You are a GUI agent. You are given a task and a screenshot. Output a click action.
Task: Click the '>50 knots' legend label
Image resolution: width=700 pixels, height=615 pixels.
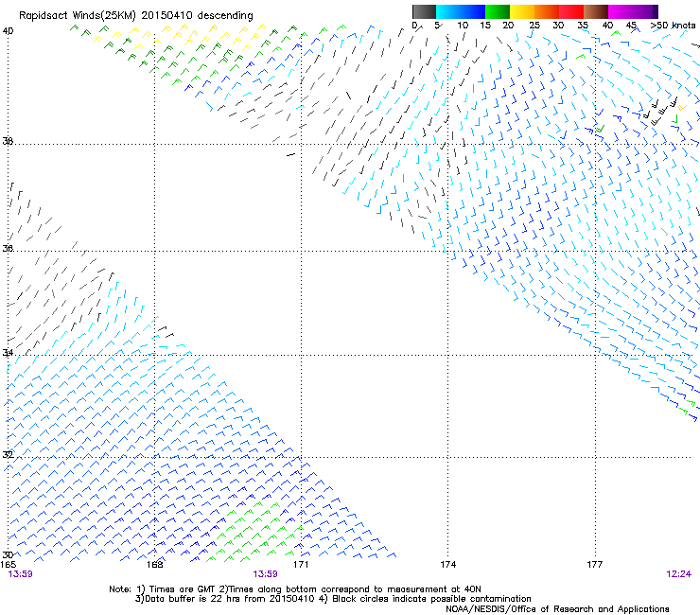tap(673, 26)
